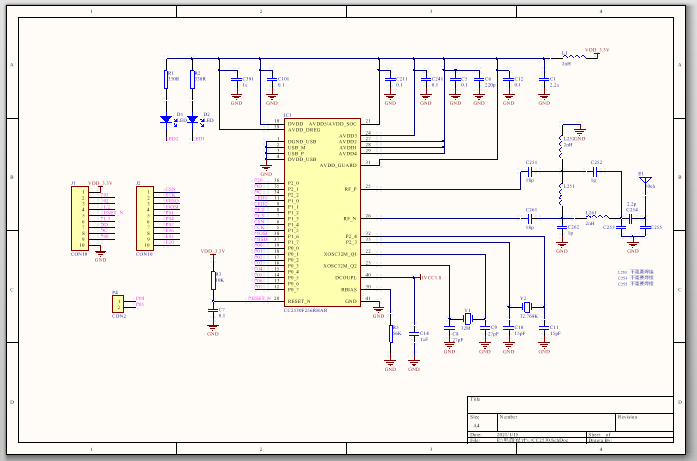Click the RBIAS pin label
This screenshot has height=461, width=697.
click(x=349, y=290)
